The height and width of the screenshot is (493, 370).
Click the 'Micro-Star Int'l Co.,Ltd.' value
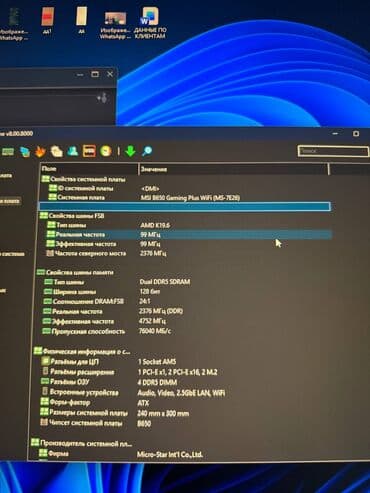(x=170, y=454)
